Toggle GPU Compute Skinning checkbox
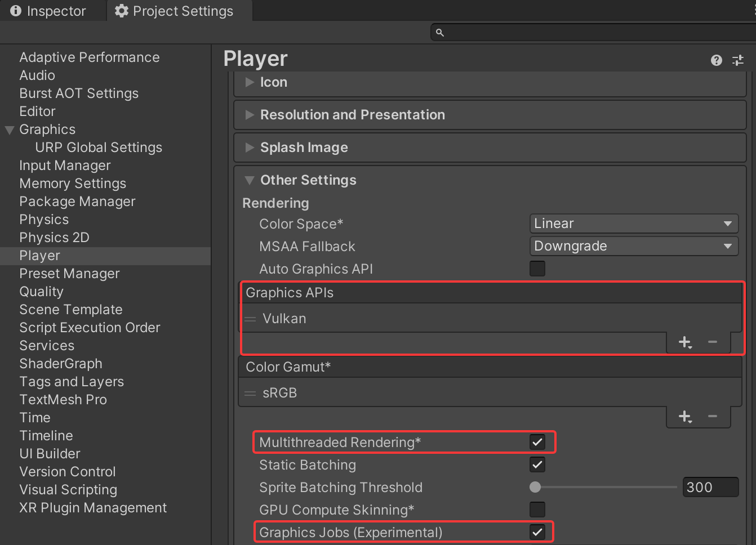The image size is (756, 545). click(x=537, y=510)
